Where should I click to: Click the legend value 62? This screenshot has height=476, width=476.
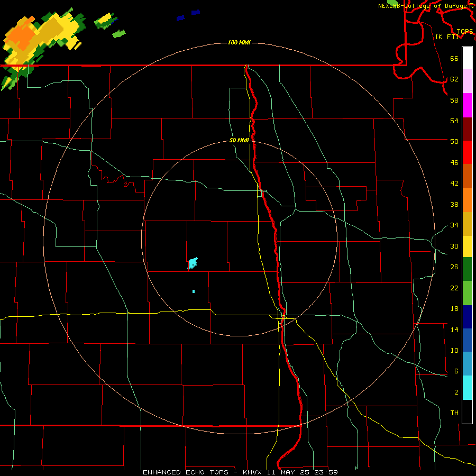coord(454,79)
